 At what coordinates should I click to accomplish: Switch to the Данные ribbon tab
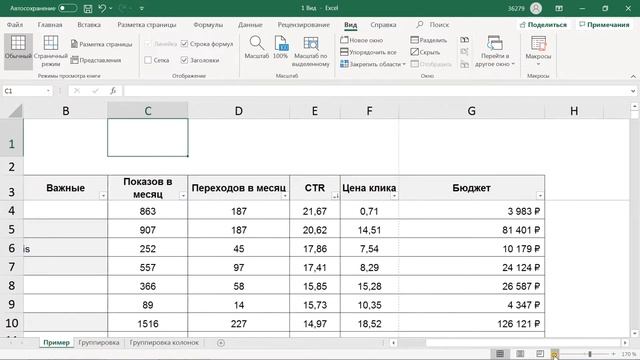[x=250, y=24]
